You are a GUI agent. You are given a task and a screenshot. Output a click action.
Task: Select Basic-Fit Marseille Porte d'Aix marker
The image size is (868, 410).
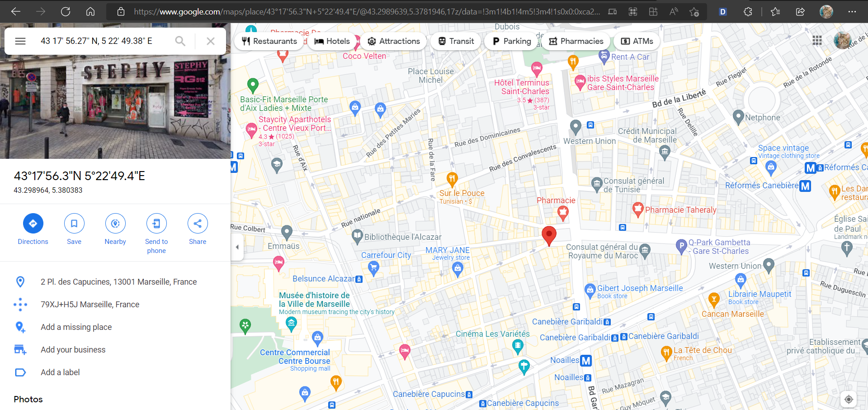click(253, 85)
